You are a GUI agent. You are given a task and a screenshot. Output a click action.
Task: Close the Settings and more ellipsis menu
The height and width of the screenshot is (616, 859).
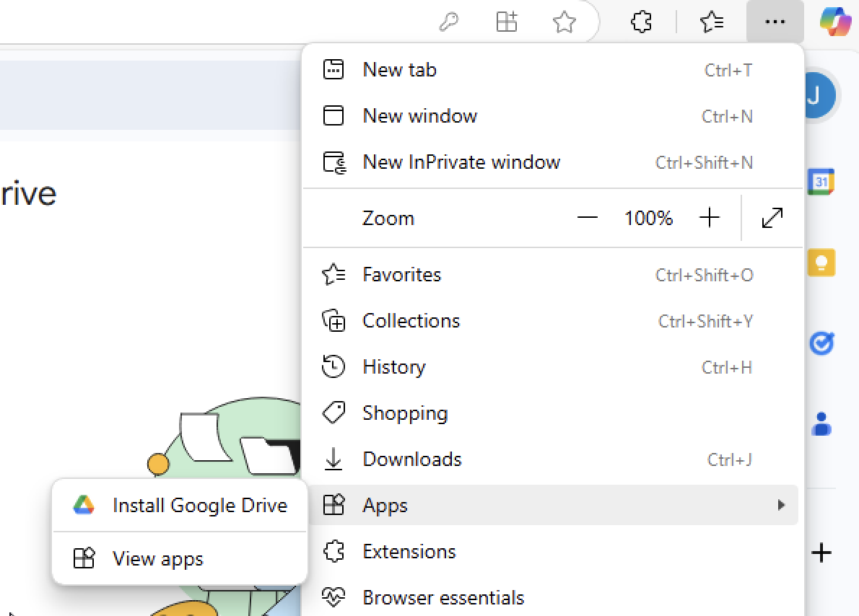point(775,22)
